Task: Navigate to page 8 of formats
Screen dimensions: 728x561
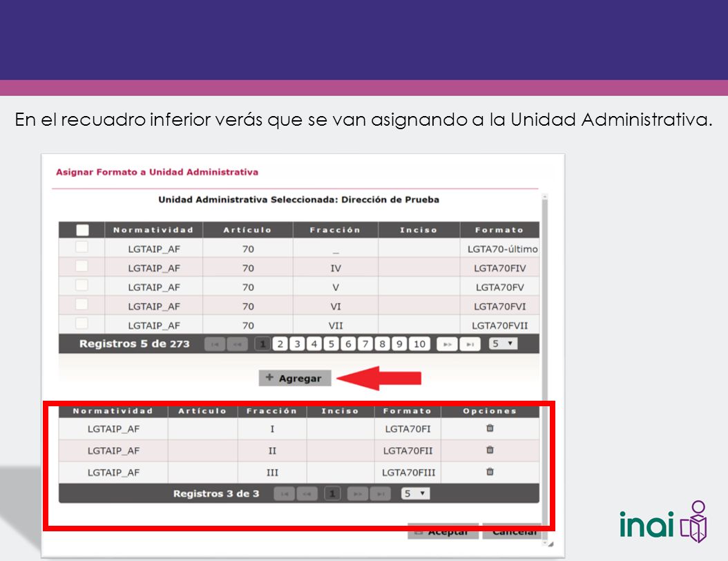Action: click(382, 344)
